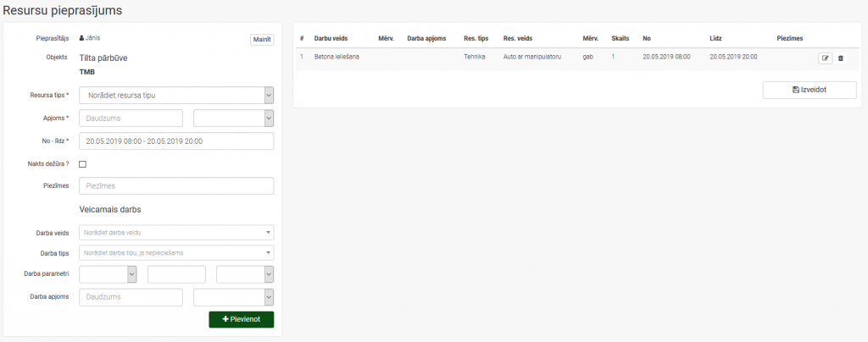The width and height of the screenshot is (868, 342).
Task: Expand the Darba veids selector
Action: point(176,233)
